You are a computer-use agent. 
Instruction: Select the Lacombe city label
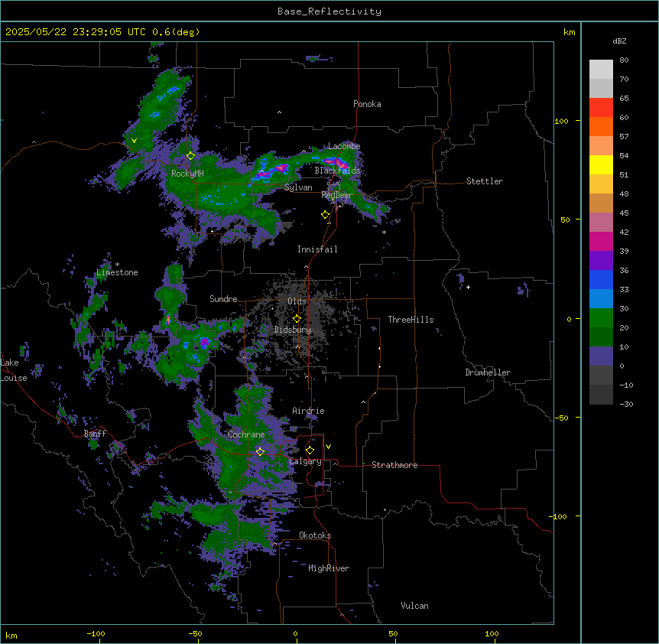coord(344,146)
